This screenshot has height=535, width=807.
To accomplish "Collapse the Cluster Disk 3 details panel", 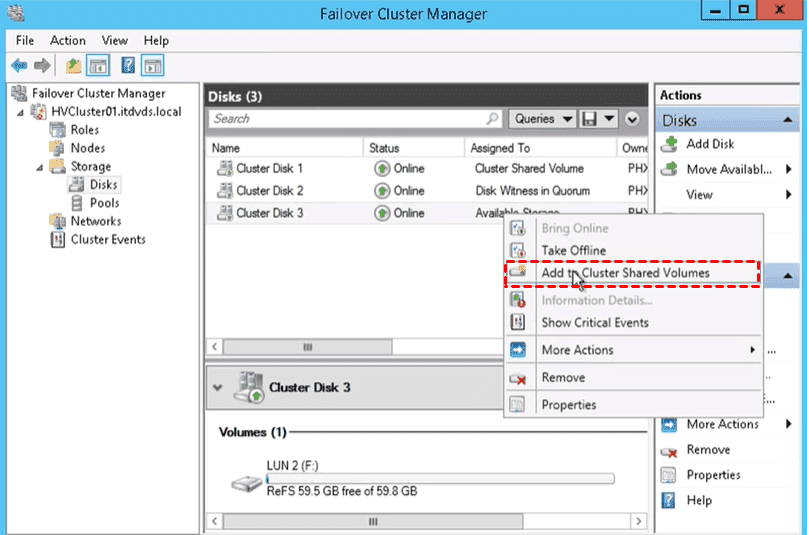I will point(218,387).
